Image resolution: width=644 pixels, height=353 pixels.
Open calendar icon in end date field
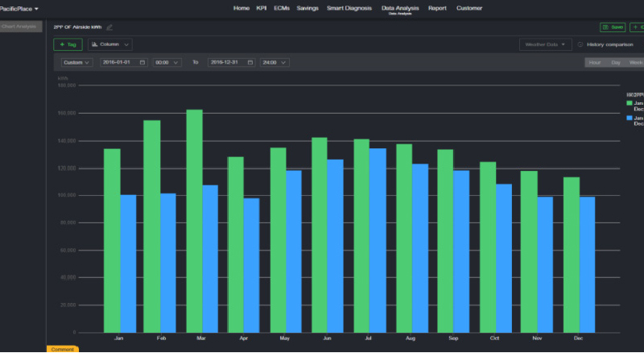coord(250,62)
